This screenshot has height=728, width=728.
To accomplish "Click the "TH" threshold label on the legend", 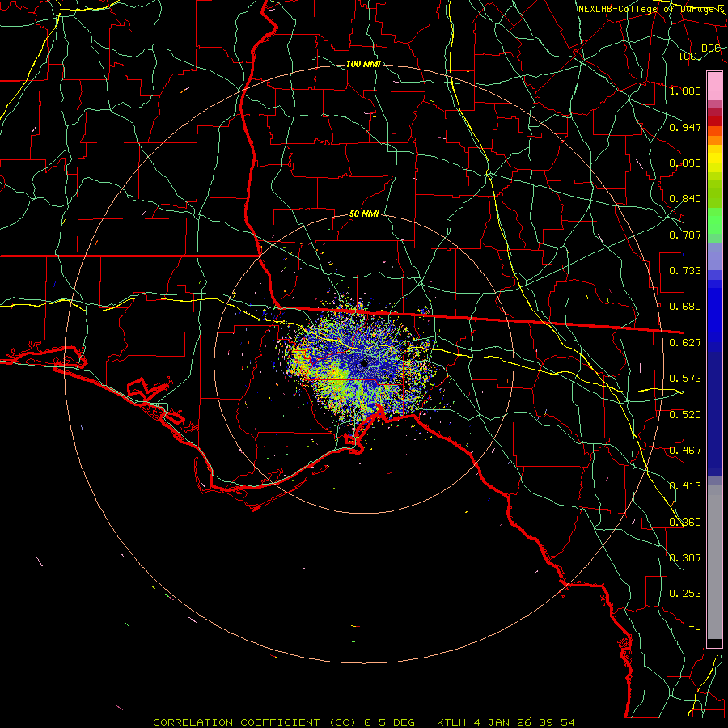I will pyautogui.click(x=695, y=630).
